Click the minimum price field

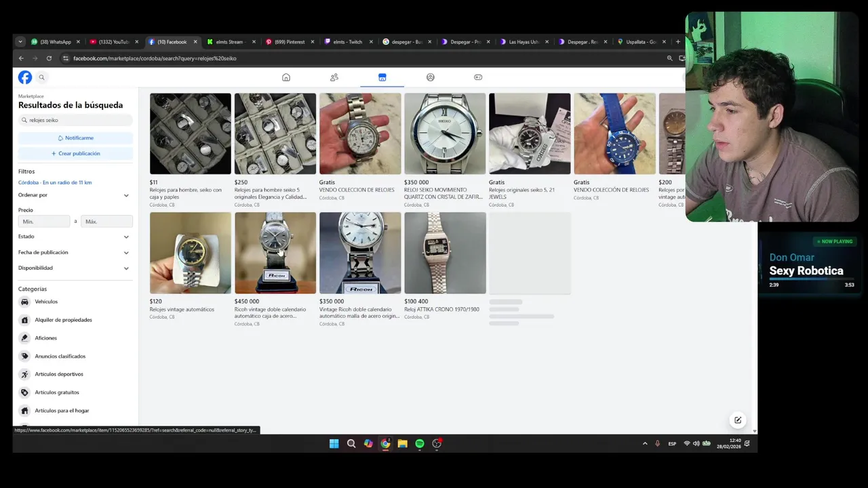(44, 222)
